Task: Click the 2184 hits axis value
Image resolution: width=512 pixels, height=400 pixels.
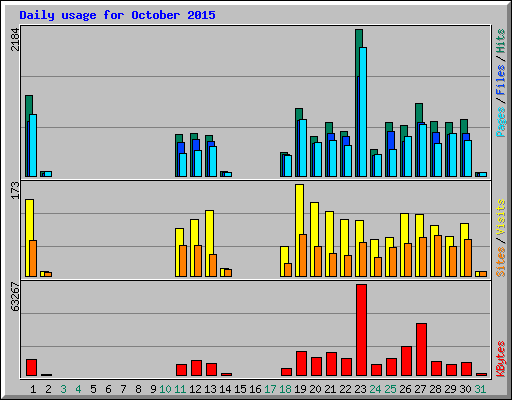Action: coord(15,39)
